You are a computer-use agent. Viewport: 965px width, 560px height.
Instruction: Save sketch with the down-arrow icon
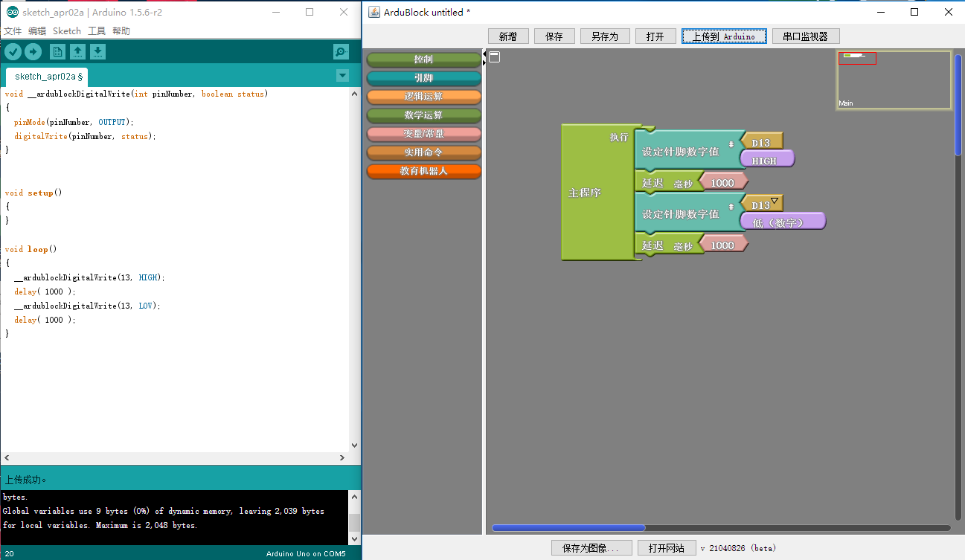pyautogui.click(x=97, y=51)
